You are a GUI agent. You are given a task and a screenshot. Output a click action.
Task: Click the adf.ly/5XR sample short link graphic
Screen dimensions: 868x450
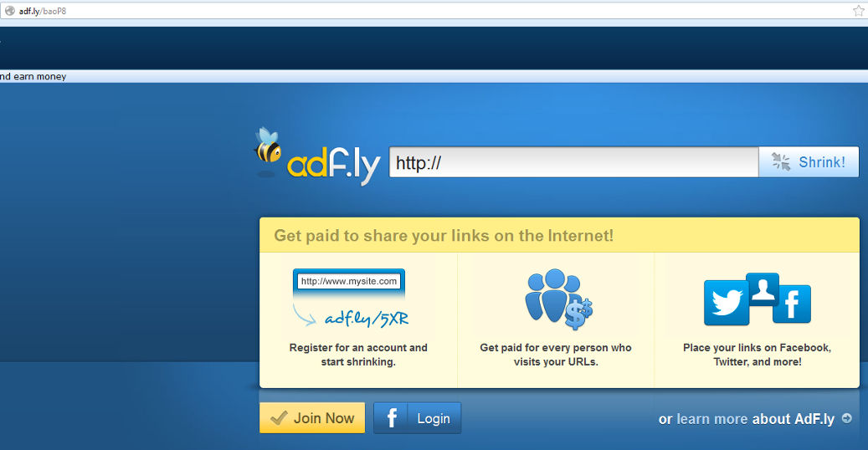[x=367, y=319]
